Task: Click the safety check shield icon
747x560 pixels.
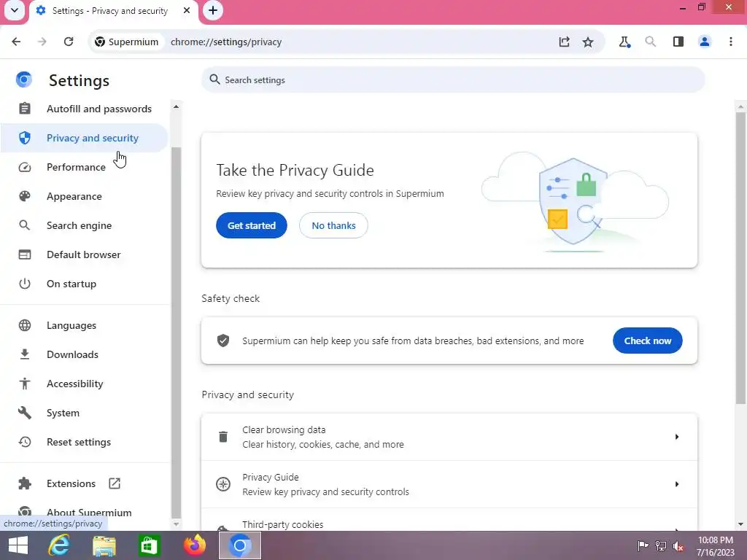Action: (x=223, y=341)
